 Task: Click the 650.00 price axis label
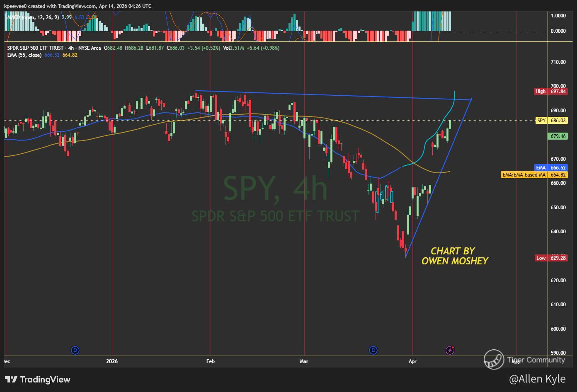pyautogui.click(x=558, y=208)
